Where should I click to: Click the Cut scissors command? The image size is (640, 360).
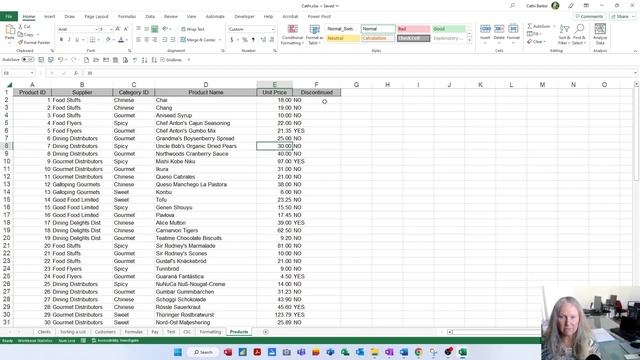pos(24,27)
